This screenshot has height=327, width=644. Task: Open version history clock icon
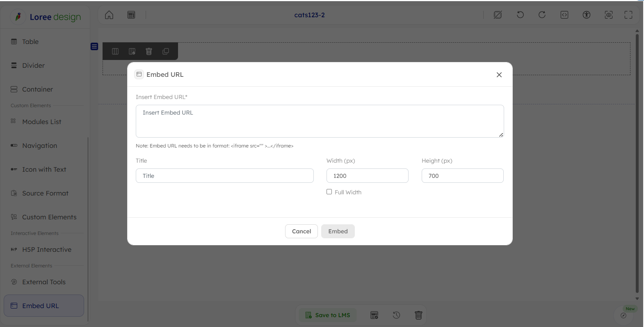pyautogui.click(x=396, y=315)
